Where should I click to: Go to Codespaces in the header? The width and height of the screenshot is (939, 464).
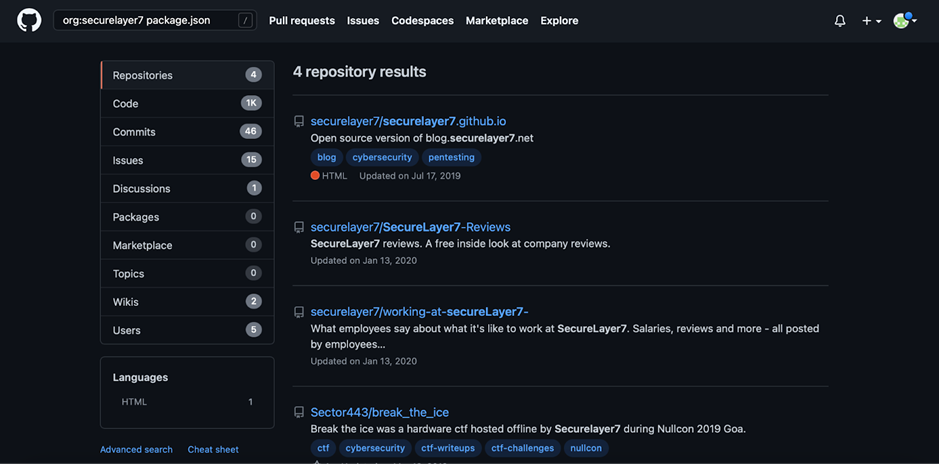[422, 20]
